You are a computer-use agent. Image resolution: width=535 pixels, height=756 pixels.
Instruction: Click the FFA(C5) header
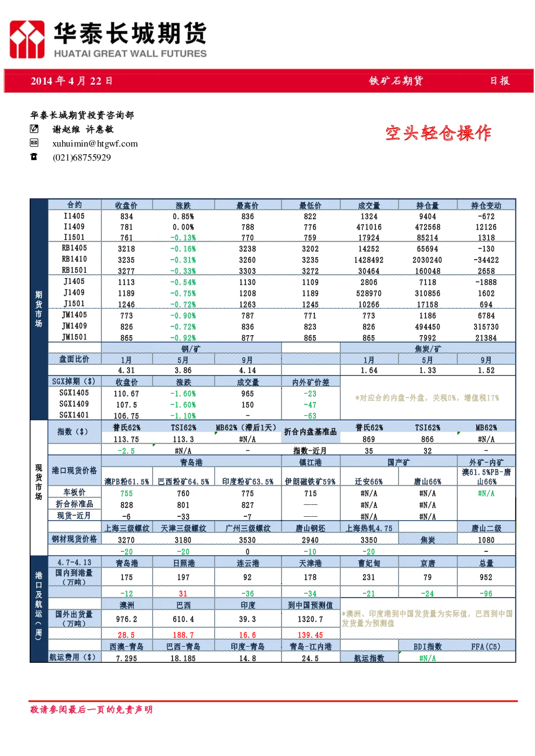click(x=486, y=647)
